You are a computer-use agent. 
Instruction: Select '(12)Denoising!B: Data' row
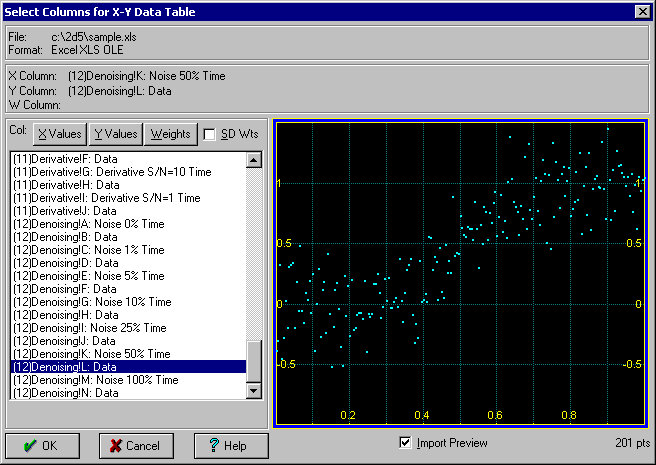pos(128,237)
